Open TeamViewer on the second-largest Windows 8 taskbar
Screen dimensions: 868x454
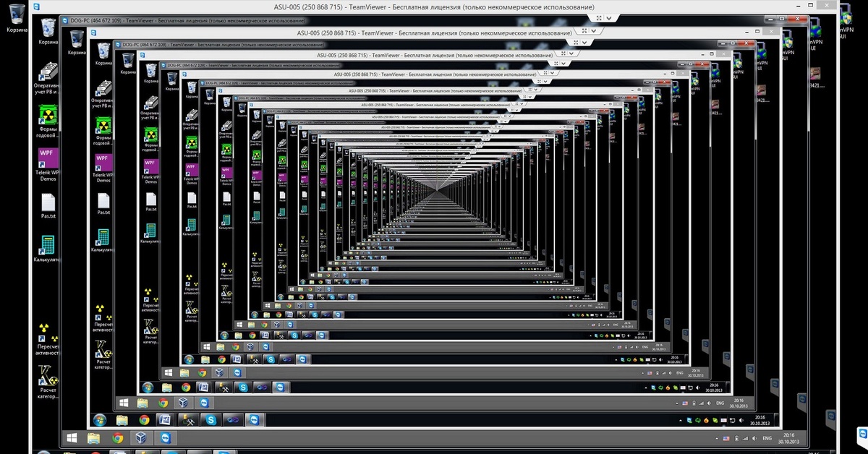pyautogui.click(x=205, y=403)
